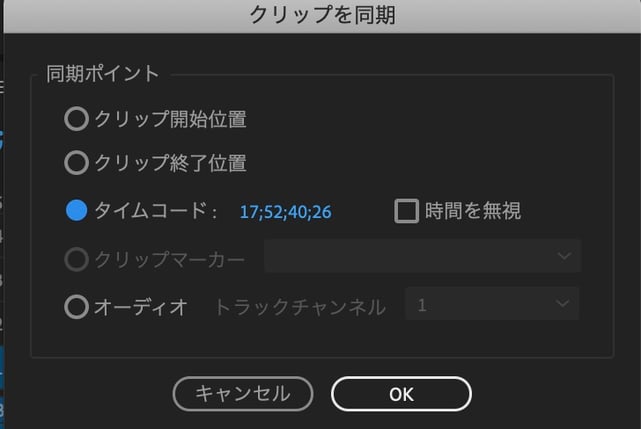
Task: Click the chevron arrow of the track channel dropdown
Action: pyautogui.click(x=563, y=303)
